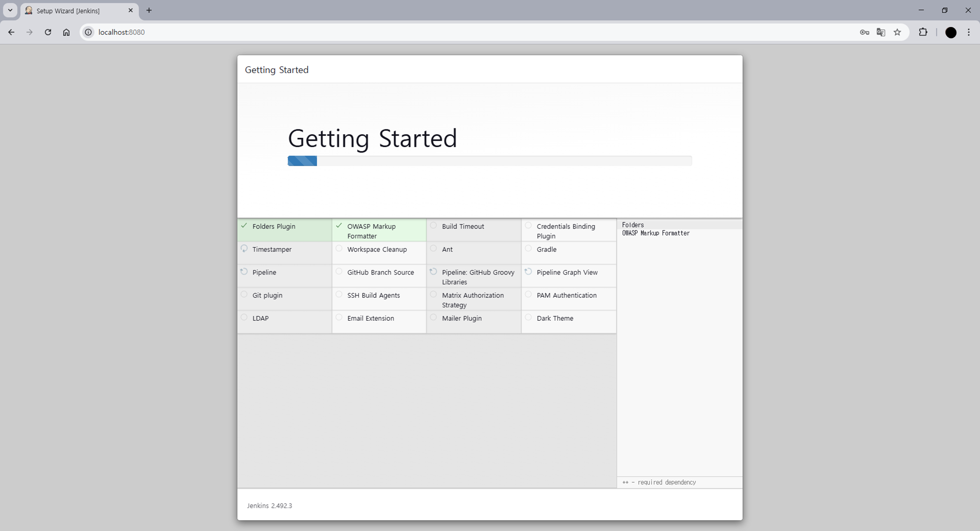Click spinner beside Pipeline: GitHub Groovy Libraries
Screen dimensions: 980x531
pos(433,272)
